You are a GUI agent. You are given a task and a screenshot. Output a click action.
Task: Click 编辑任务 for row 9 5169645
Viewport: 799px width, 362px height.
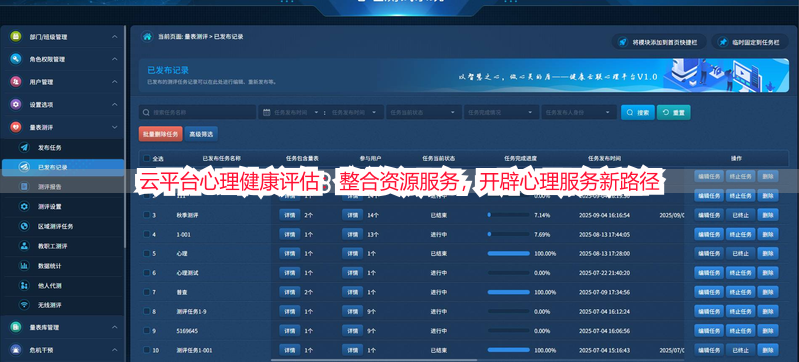pos(709,331)
